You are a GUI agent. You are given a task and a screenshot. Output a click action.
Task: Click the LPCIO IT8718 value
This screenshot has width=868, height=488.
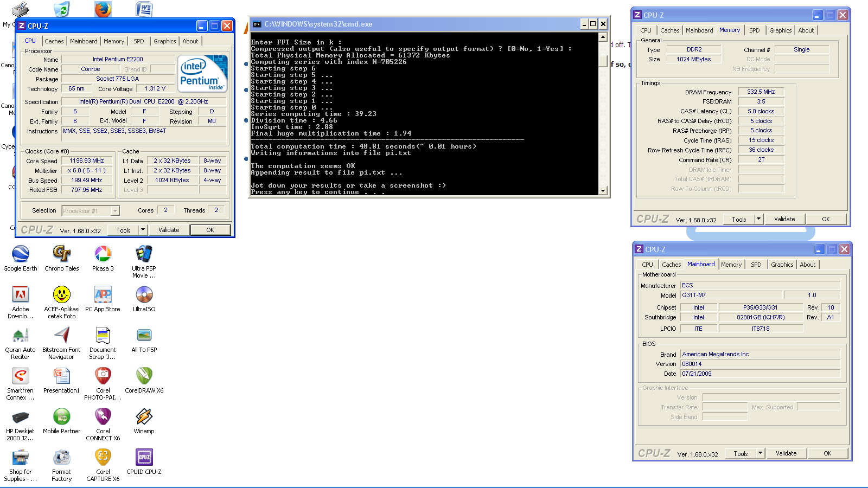click(x=761, y=329)
